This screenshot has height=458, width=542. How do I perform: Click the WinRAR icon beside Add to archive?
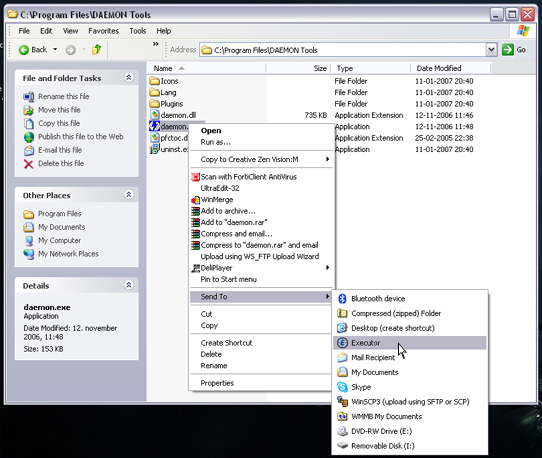pyautogui.click(x=195, y=211)
